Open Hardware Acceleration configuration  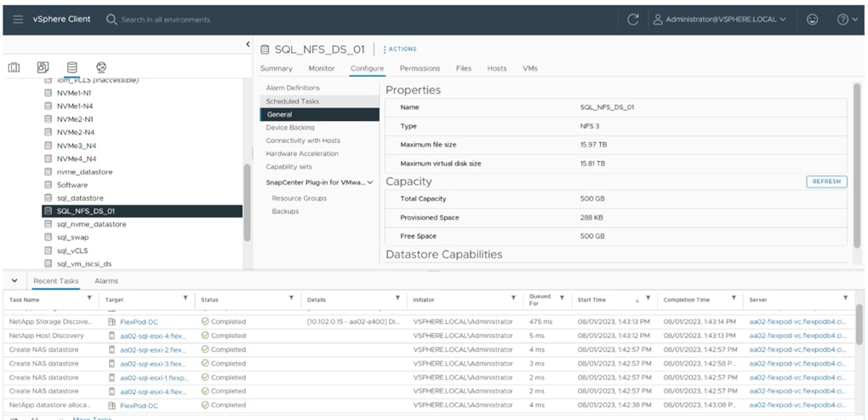pos(302,153)
